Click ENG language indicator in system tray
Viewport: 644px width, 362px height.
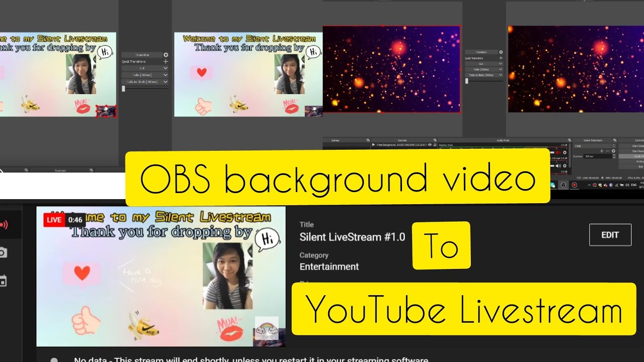coord(633,185)
